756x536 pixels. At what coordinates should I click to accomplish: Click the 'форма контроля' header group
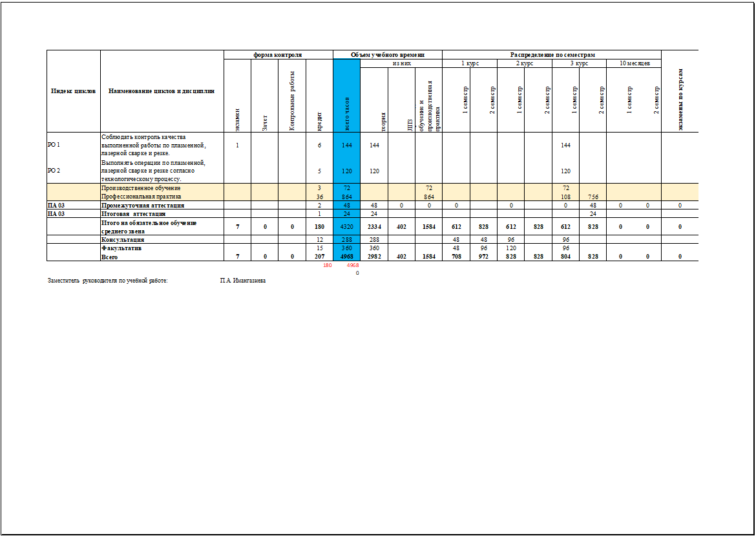[x=278, y=55]
